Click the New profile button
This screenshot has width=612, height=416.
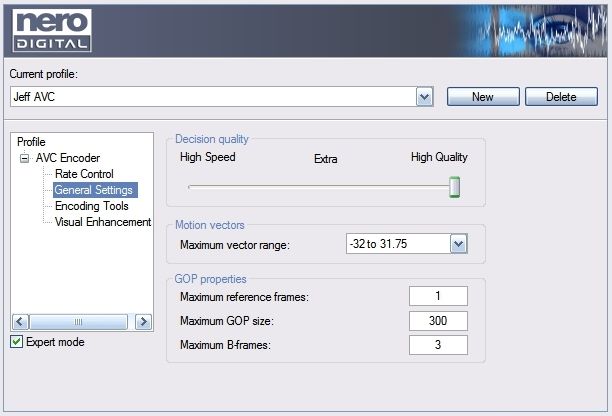[483, 96]
